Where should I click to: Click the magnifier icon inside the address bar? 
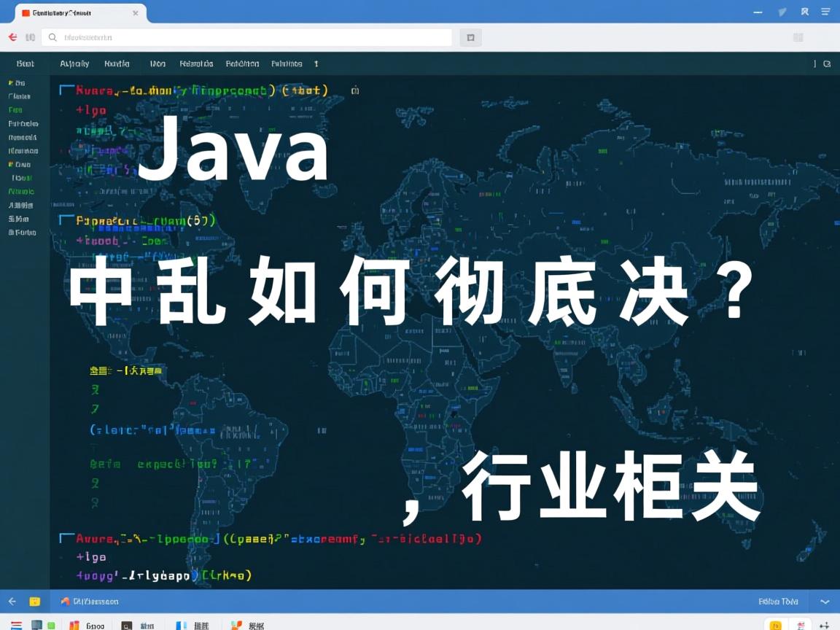click(52, 37)
